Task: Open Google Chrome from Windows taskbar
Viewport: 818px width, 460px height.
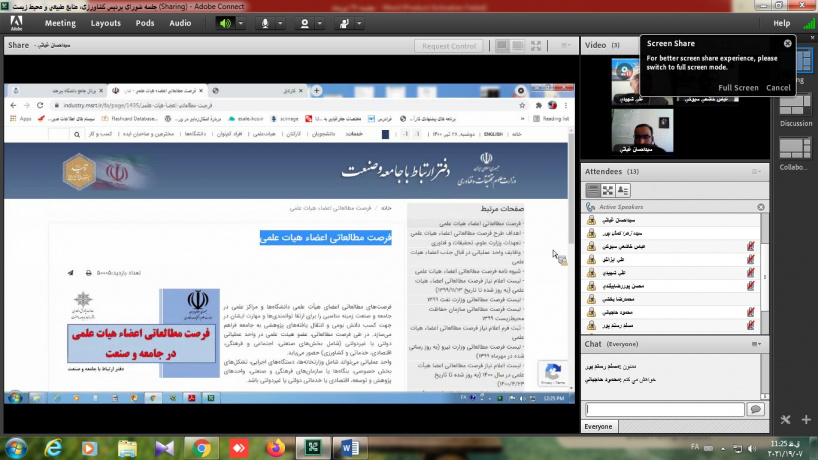Action: 201,447
